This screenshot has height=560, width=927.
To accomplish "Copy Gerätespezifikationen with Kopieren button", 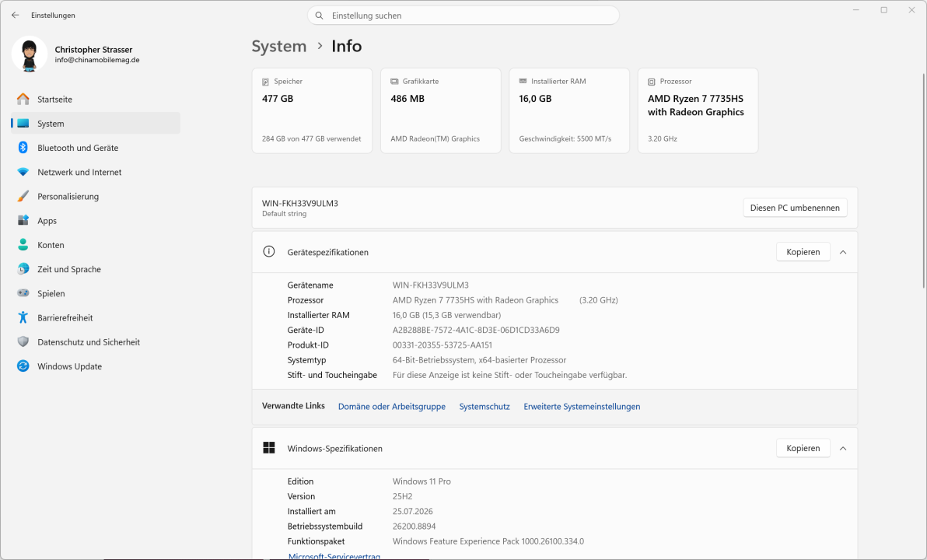I will (803, 252).
